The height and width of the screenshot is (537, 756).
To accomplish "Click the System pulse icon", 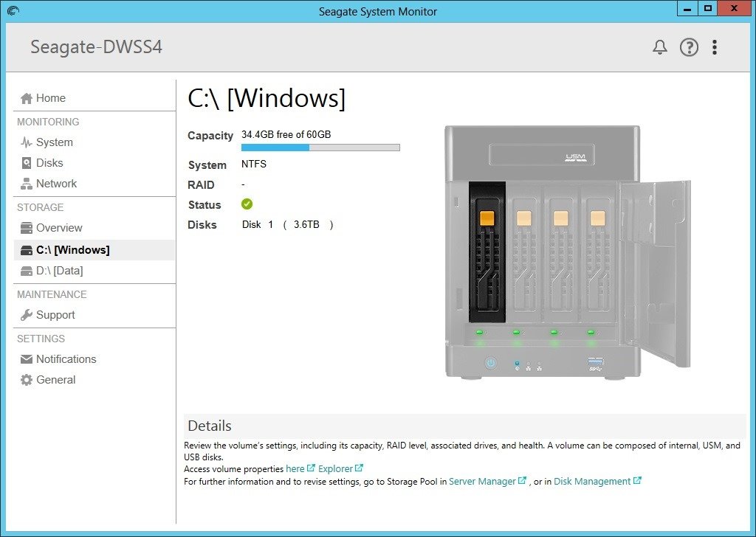I will click(x=27, y=142).
